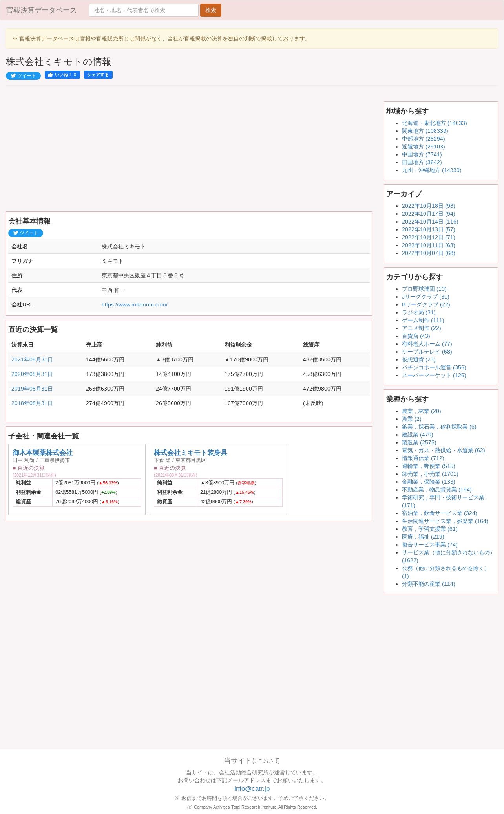Browse 中国地方 region listings
504x814 pixels.
click(422, 154)
